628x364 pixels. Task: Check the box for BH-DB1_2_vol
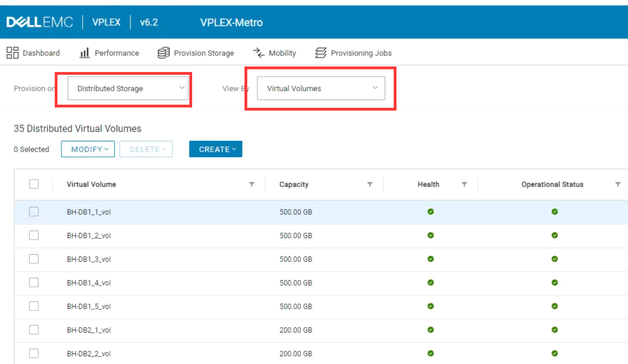click(x=34, y=235)
